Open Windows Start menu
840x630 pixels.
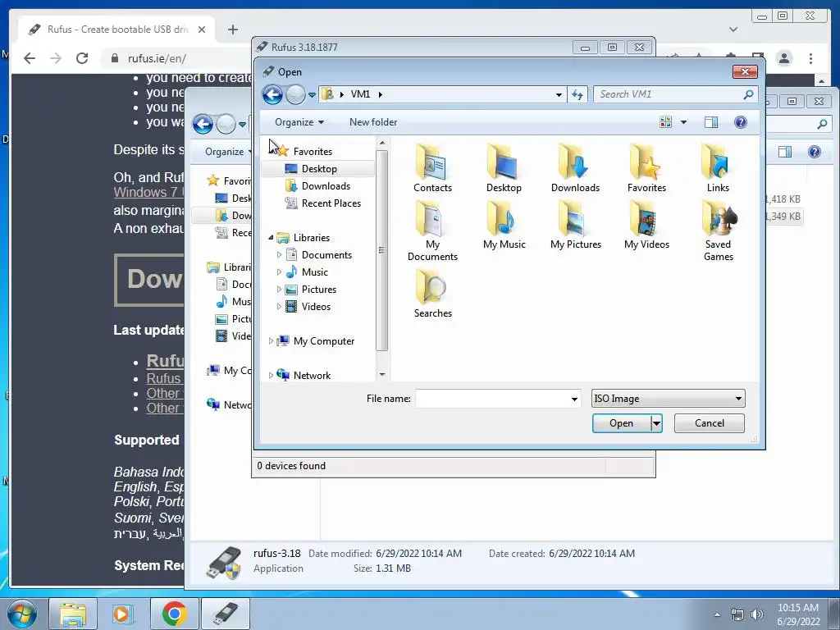pyautogui.click(x=22, y=614)
